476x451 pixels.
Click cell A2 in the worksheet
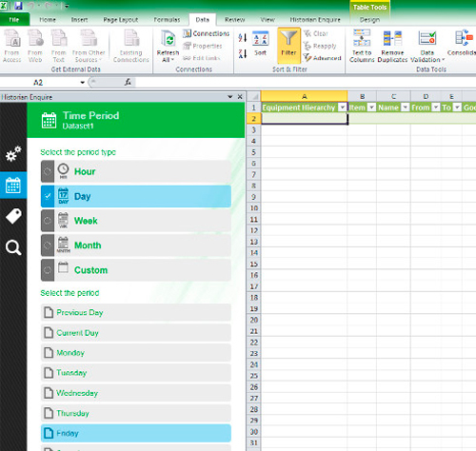pos(305,119)
